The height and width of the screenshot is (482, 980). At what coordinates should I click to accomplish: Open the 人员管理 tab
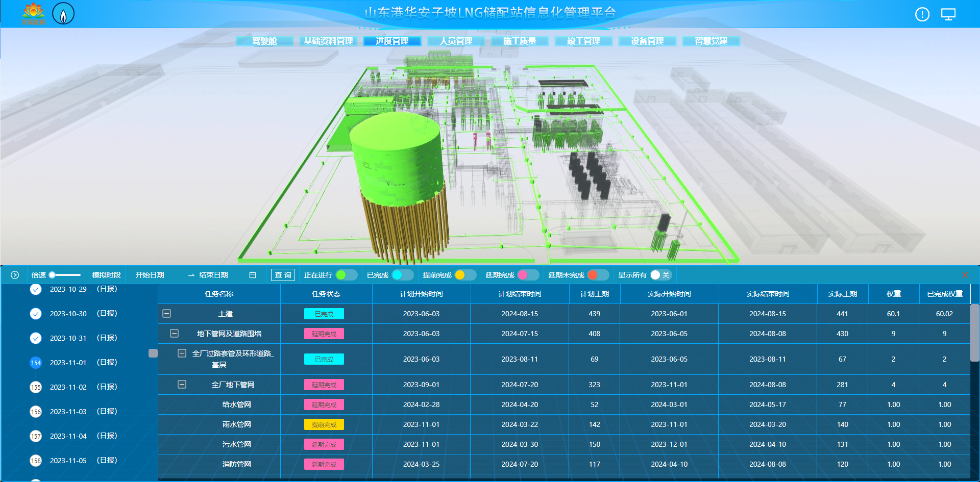[x=456, y=41]
